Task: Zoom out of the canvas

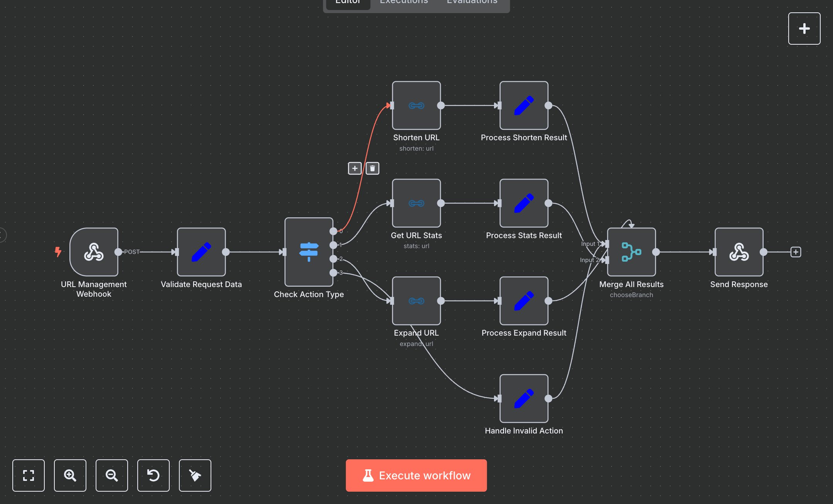Action: (111, 475)
